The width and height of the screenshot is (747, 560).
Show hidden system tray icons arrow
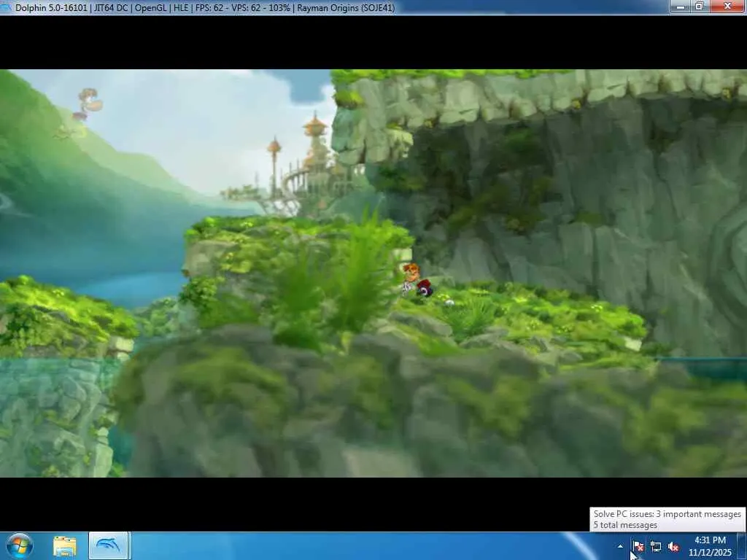620,546
